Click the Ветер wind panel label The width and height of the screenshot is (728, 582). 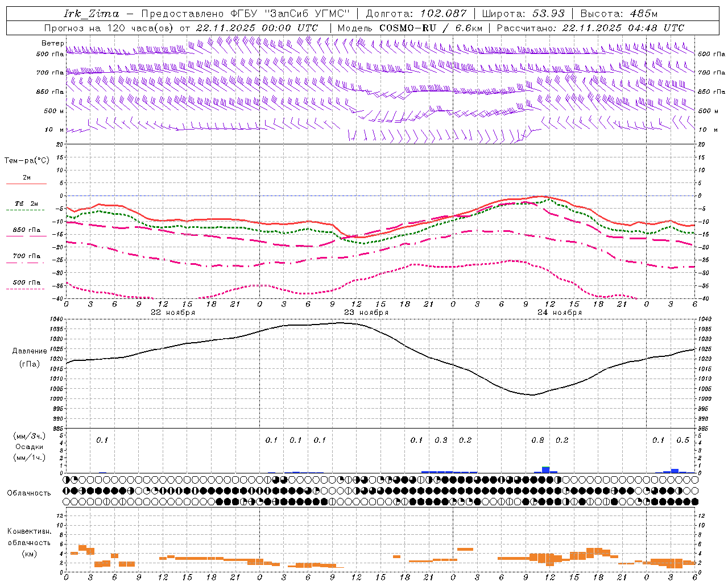pyautogui.click(x=52, y=43)
